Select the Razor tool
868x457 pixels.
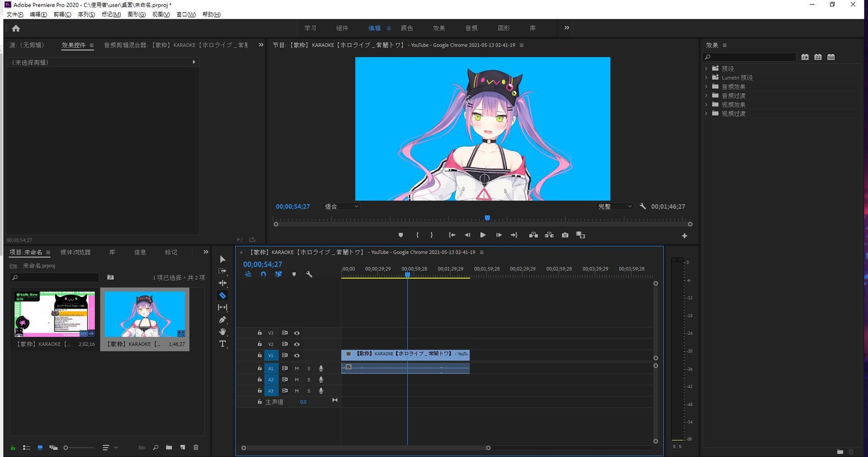coord(222,295)
